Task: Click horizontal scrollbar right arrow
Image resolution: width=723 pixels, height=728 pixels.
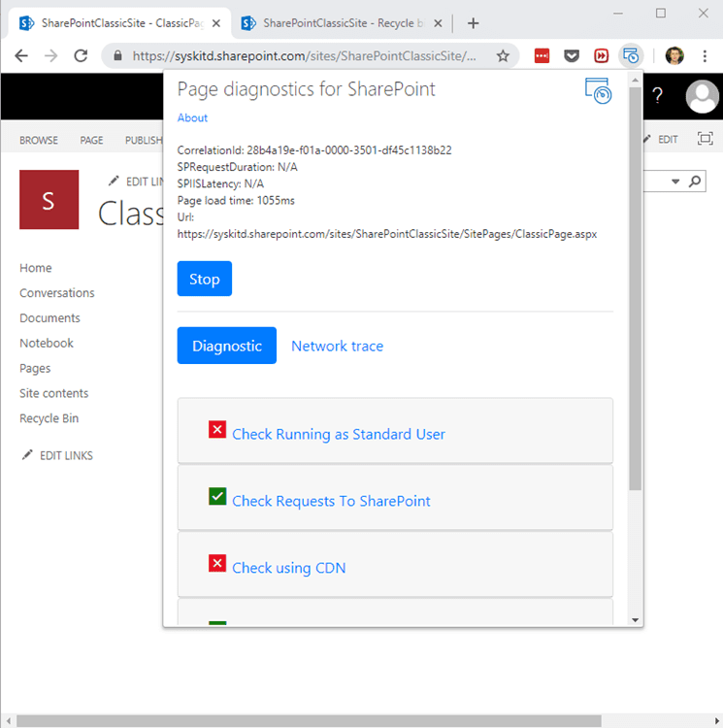Action: tap(716, 720)
